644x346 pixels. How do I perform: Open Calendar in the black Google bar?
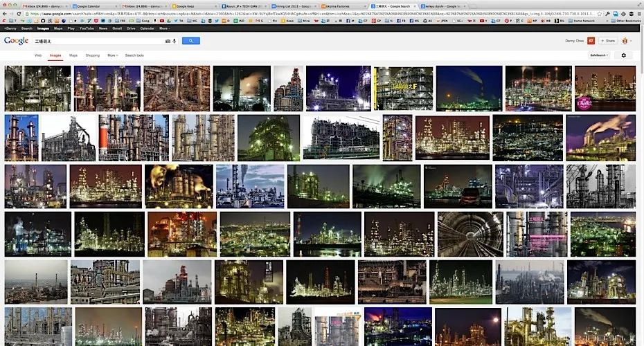pos(147,28)
